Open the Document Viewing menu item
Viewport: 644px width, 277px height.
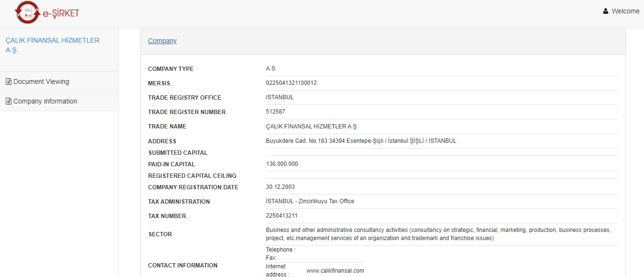41,81
